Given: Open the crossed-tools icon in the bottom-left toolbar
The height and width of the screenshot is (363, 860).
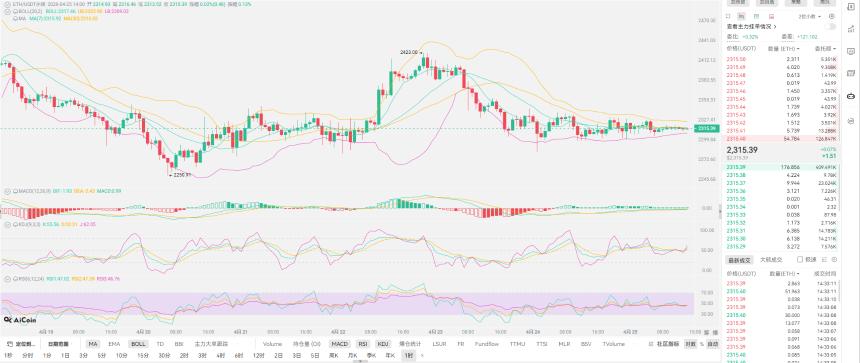Looking at the screenshot, I should (9, 344).
